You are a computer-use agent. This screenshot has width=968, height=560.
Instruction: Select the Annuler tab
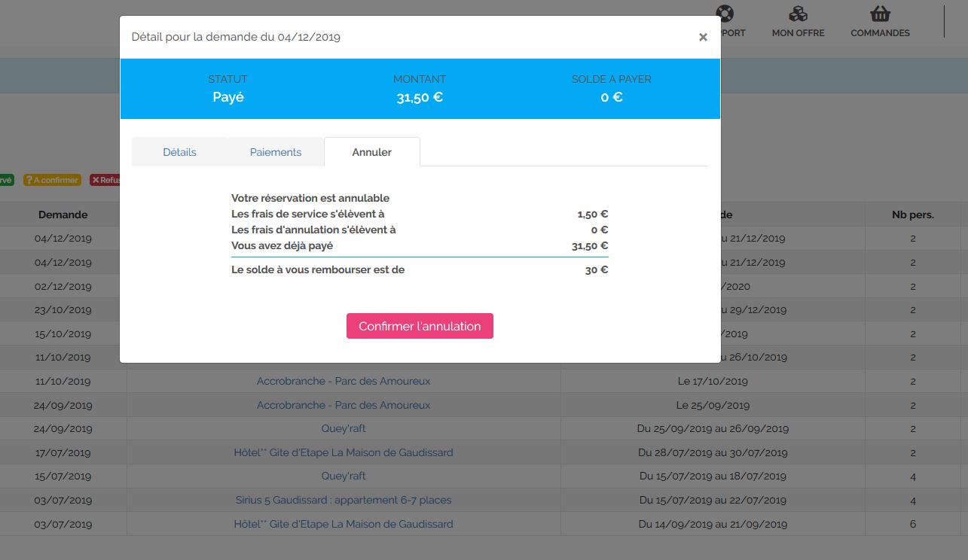(x=372, y=152)
